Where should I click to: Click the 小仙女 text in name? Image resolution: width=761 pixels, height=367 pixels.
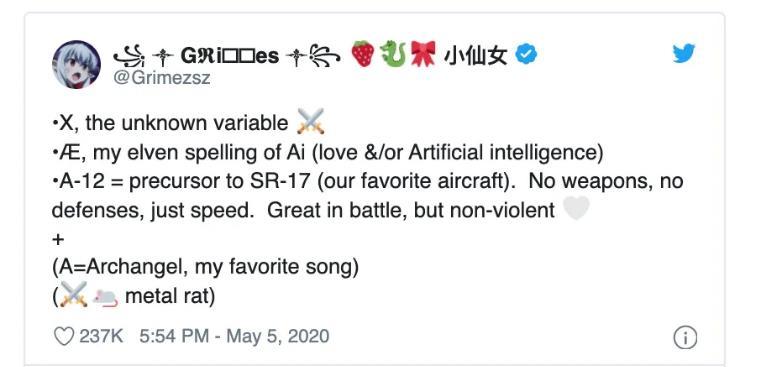(x=476, y=55)
